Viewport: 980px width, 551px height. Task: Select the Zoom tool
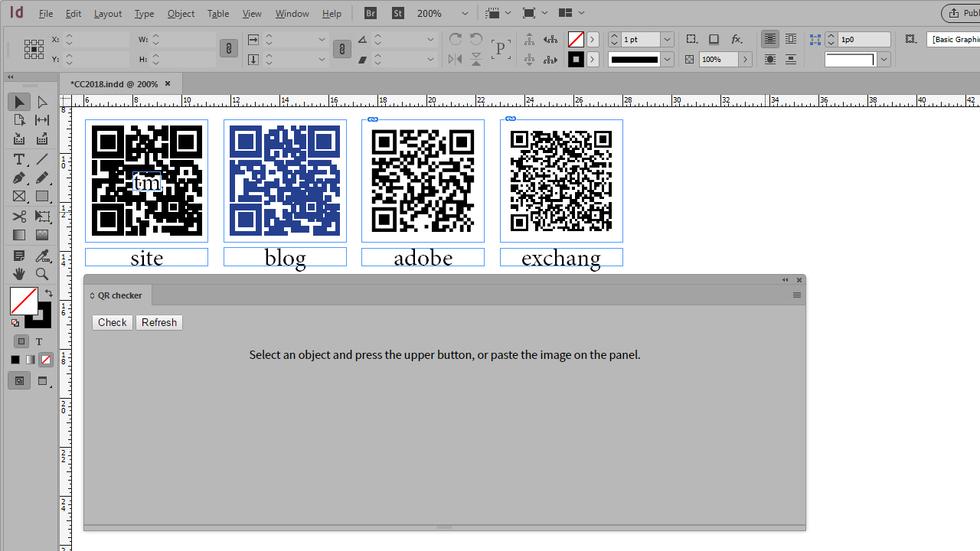pyautogui.click(x=42, y=274)
